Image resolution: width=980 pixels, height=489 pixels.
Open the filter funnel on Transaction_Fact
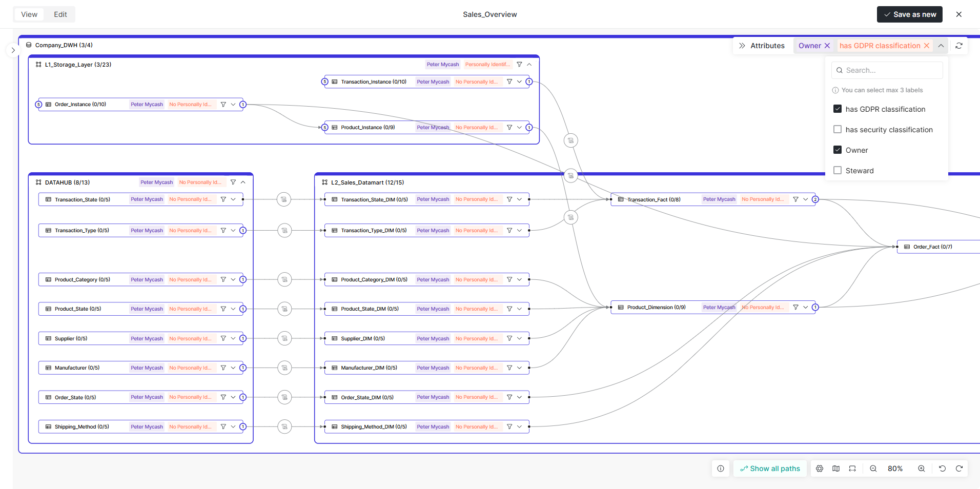click(x=795, y=199)
